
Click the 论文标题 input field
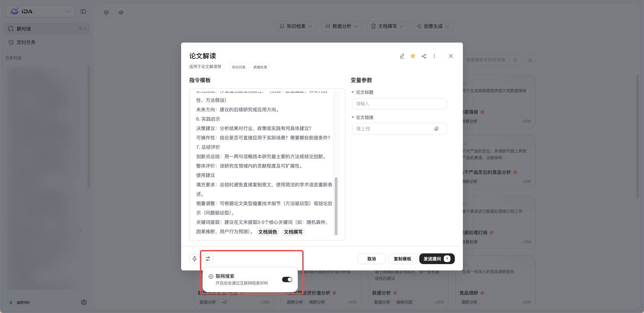click(399, 104)
